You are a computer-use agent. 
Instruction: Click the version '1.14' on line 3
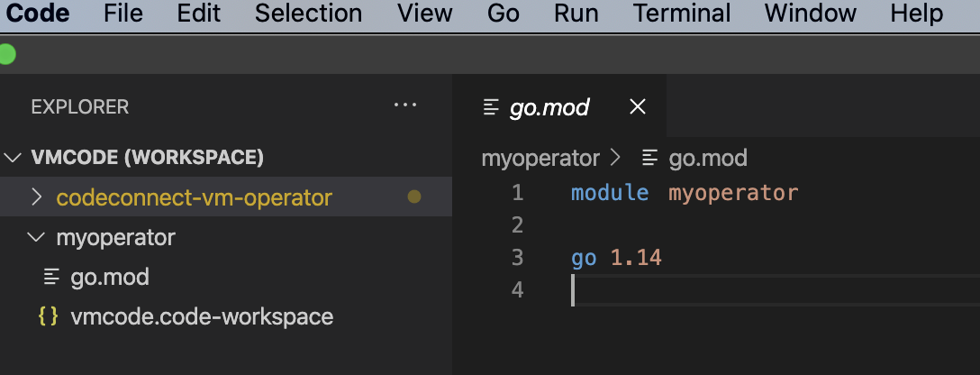click(x=636, y=258)
